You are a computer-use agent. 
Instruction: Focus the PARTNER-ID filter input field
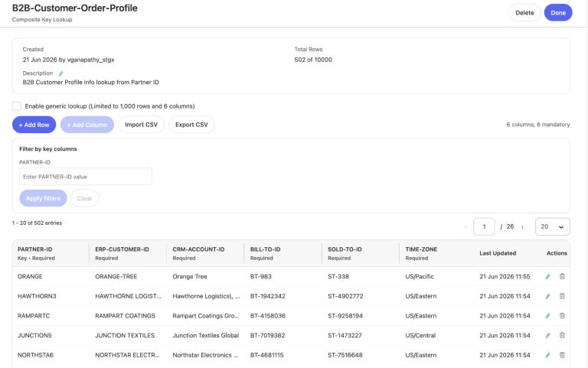point(86,177)
